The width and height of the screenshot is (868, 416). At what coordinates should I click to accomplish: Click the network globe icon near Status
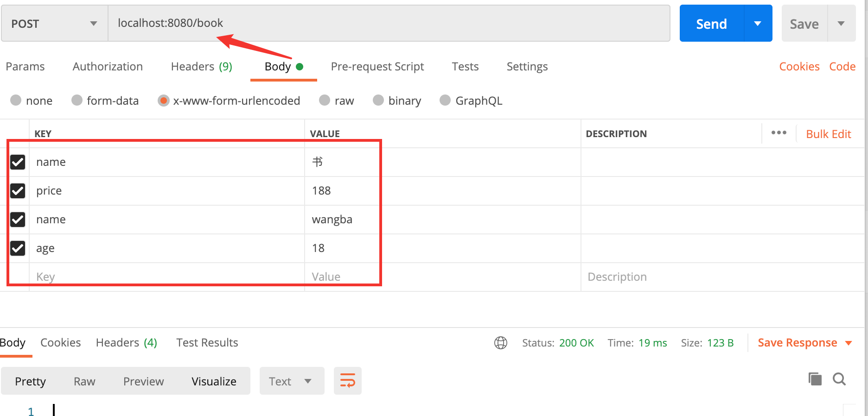(x=501, y=343)
